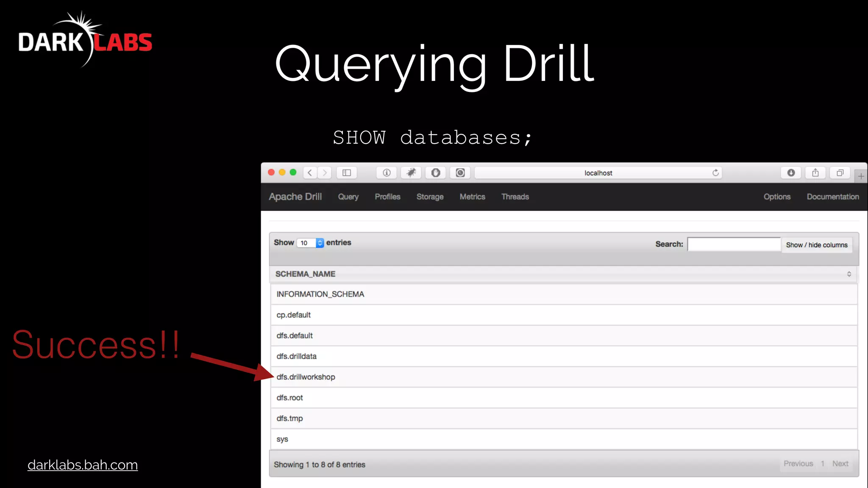Image resolution: width=868 pixels, height=488 pixels.
Task: Click the circular extension icon left of address bar
Action: click(x=460, y=173)
